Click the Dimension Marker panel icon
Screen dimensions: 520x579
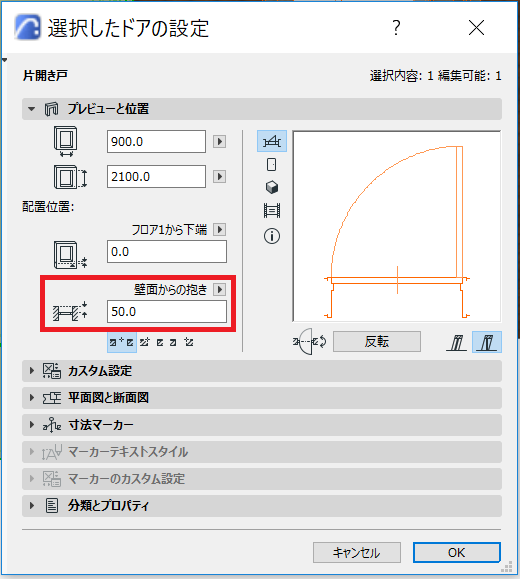[x=51, y=425]
